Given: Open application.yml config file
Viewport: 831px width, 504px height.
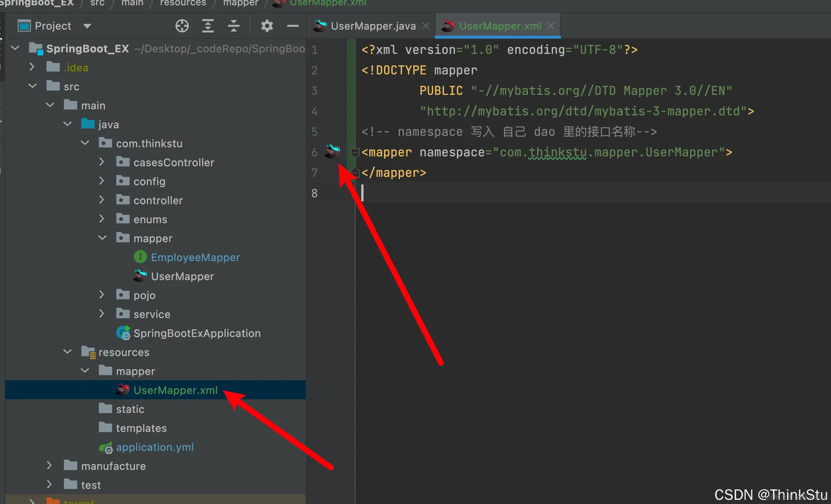Looking at the screenshot, I should (x=154, y=447).
